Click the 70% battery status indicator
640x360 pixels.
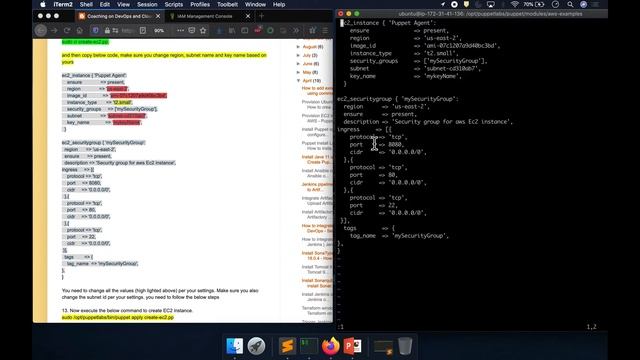(x=534, y=4)
